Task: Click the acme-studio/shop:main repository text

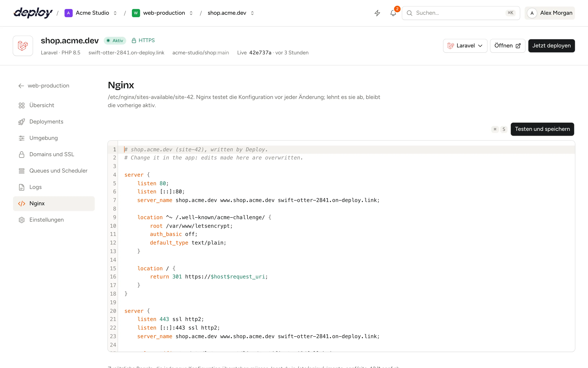Action: click(x=201, y=53)
